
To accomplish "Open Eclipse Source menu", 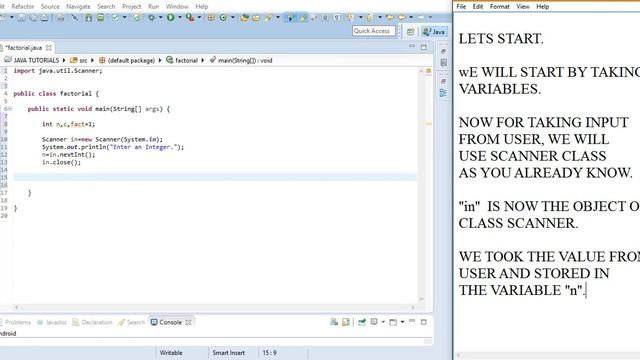I will [x=50, y=7].
